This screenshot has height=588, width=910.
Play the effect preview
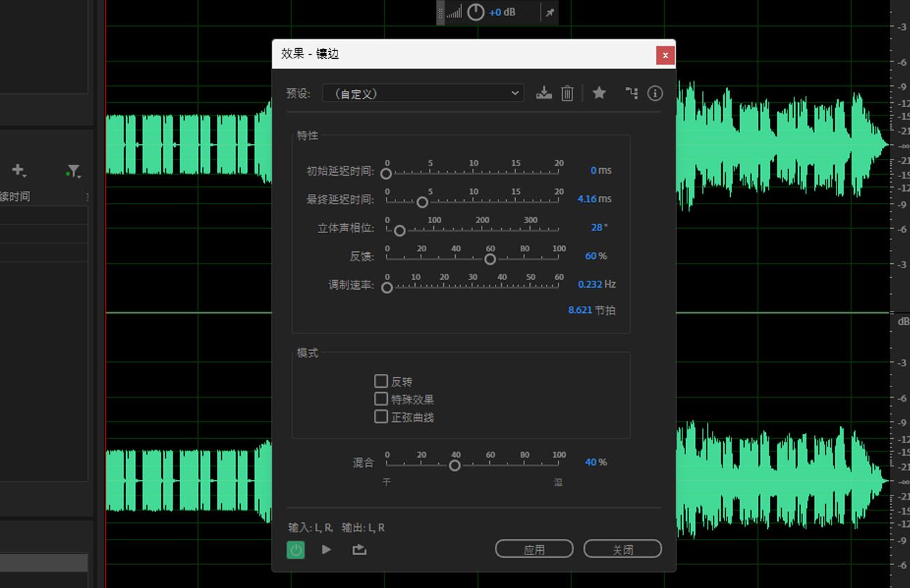326,549
